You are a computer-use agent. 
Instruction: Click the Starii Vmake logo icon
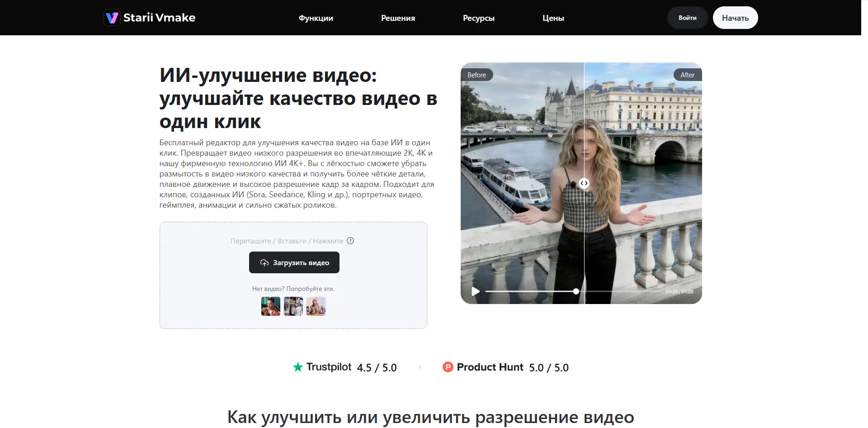tap(112, 18)
